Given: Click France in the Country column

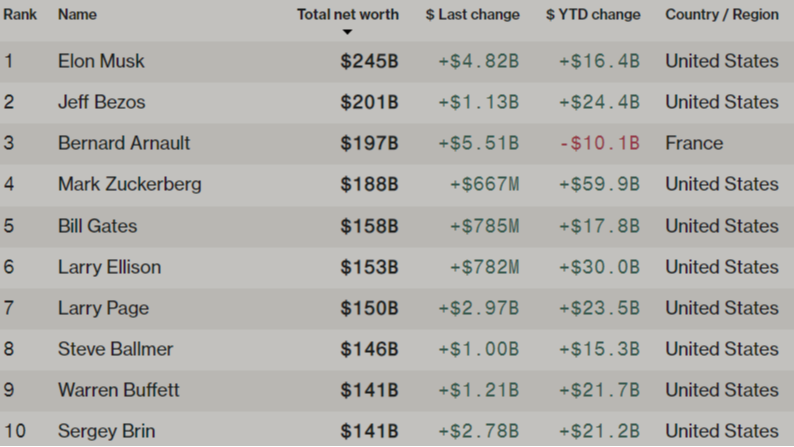Looking at the screenshot, I should tap(694, 143).
